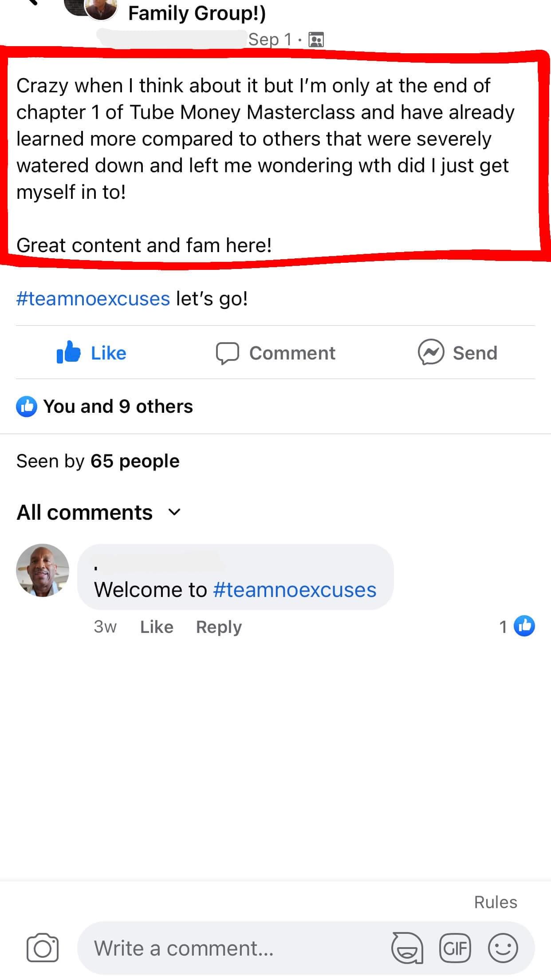Open the group Rules link

[x=496, y=902]
